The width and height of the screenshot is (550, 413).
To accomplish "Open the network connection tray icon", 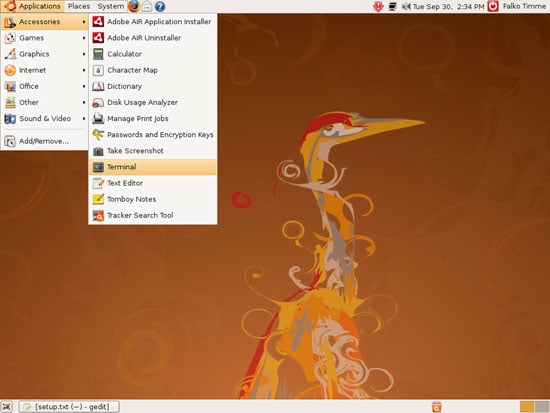I will (x=392, y=6).
